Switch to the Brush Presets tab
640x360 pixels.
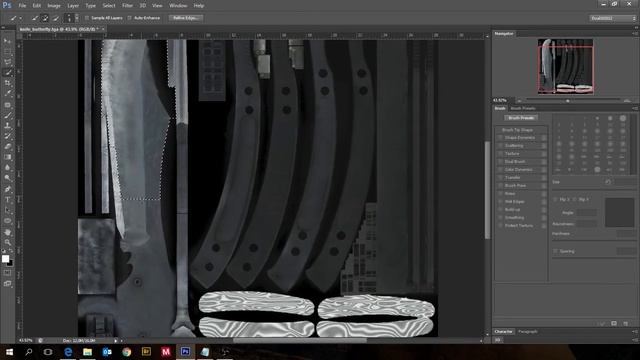pyautogui.click(x=523, y=109)
